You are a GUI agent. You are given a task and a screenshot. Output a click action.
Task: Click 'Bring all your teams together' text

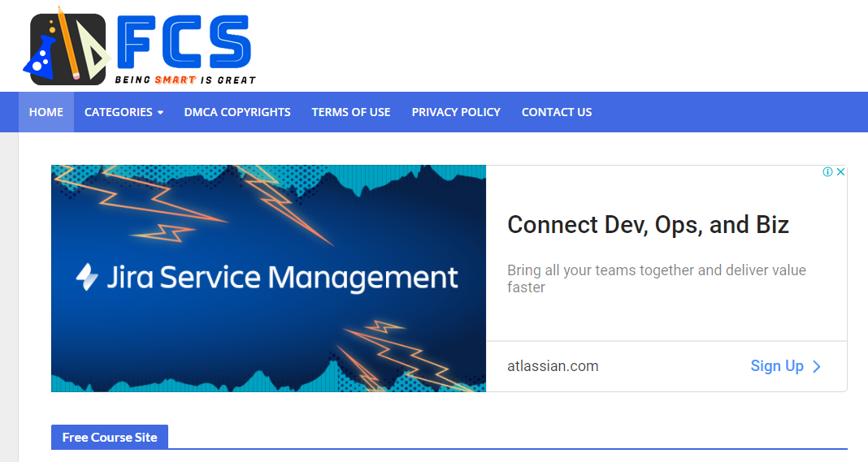(657, 278)
